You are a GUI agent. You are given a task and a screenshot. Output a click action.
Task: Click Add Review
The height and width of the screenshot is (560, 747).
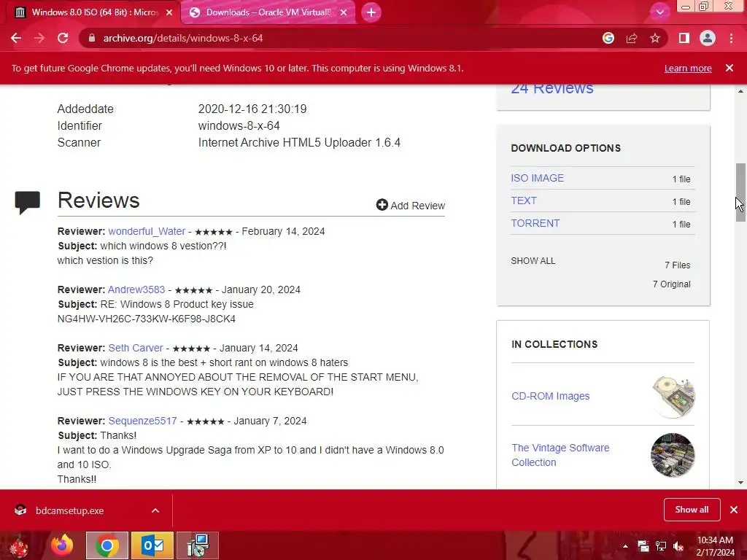point(411,205)
